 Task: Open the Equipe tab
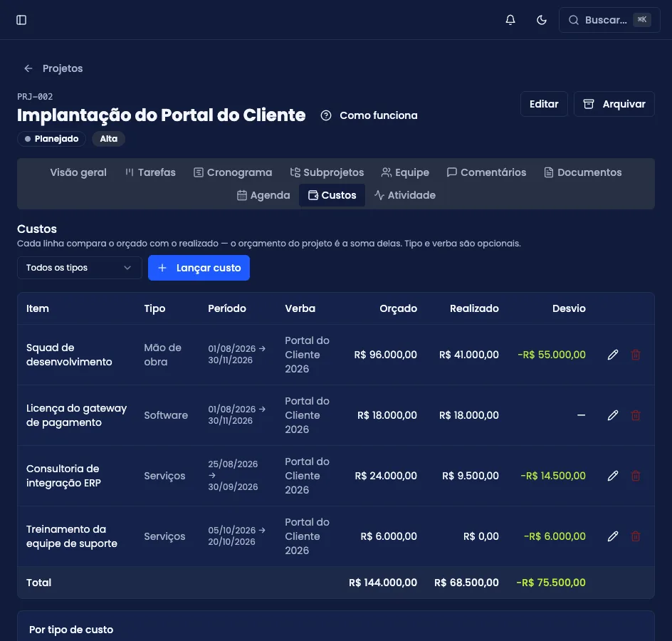(405, 172)
